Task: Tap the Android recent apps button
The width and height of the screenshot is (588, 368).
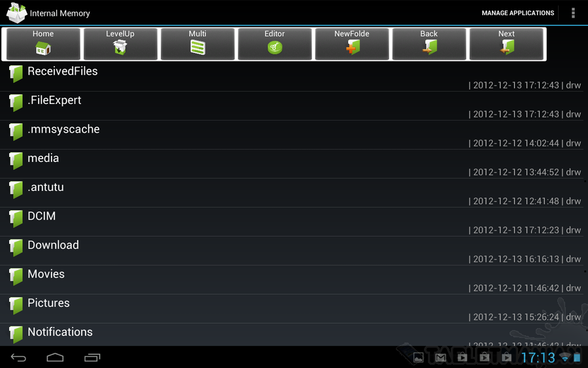Action: point(92,358)
